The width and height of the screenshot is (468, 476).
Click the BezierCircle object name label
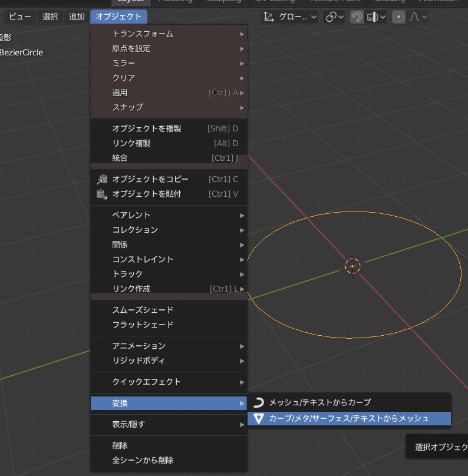tap(22, 53)
